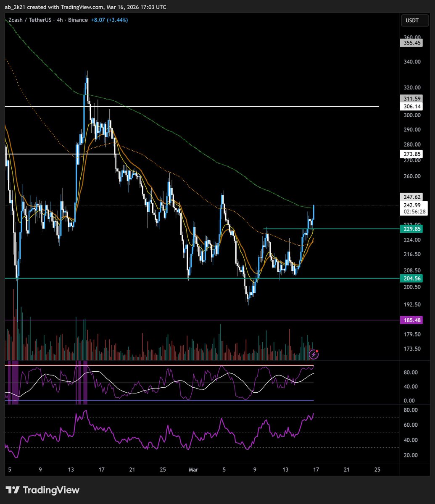Click the Zcash / TetherUS symbol title
435x504 pixels.
coord(30,20)
